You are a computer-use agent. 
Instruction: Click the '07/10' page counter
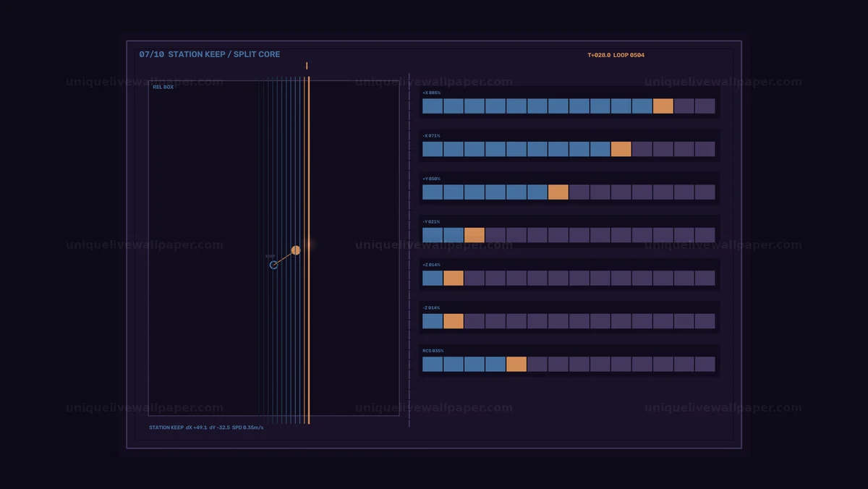[152, 54]
